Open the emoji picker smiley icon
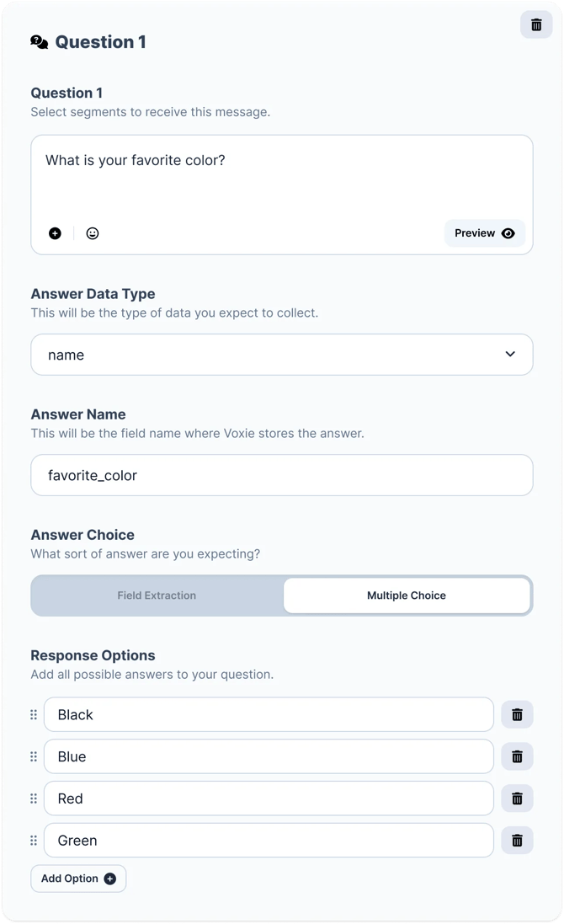The image size is (564, 924). pos(93,233)
